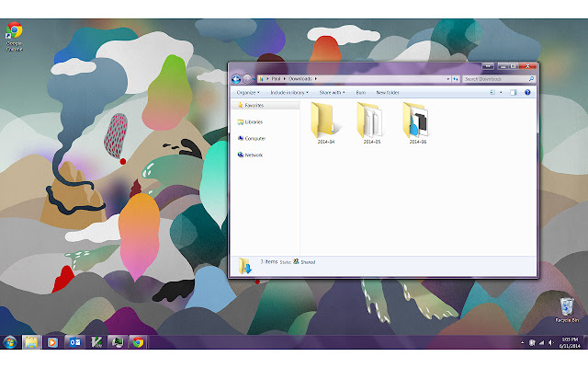
Task: Click the Recycle Bin desktop icon
Action: [x=566, y=307]
